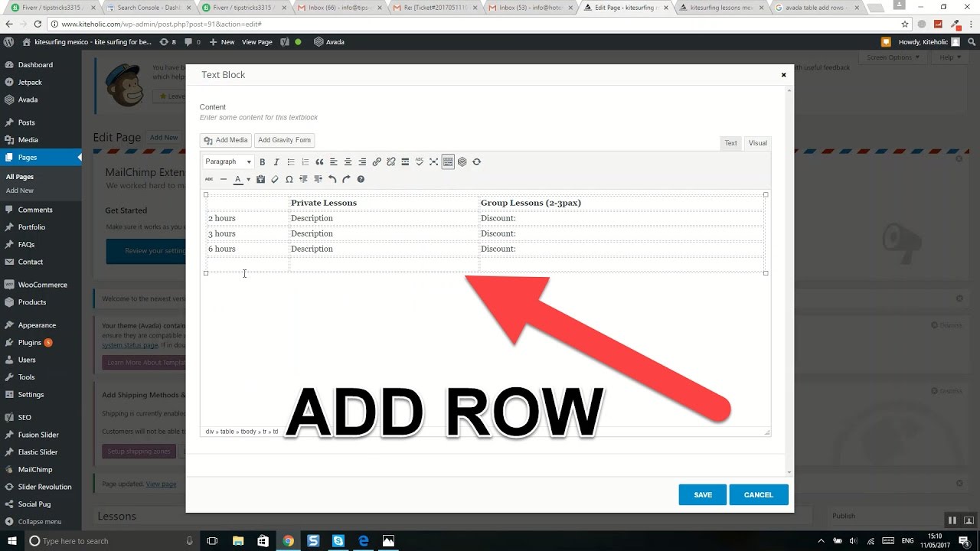
Task: Toggle italic formatting in the editor
Action: tap(276, 162)
